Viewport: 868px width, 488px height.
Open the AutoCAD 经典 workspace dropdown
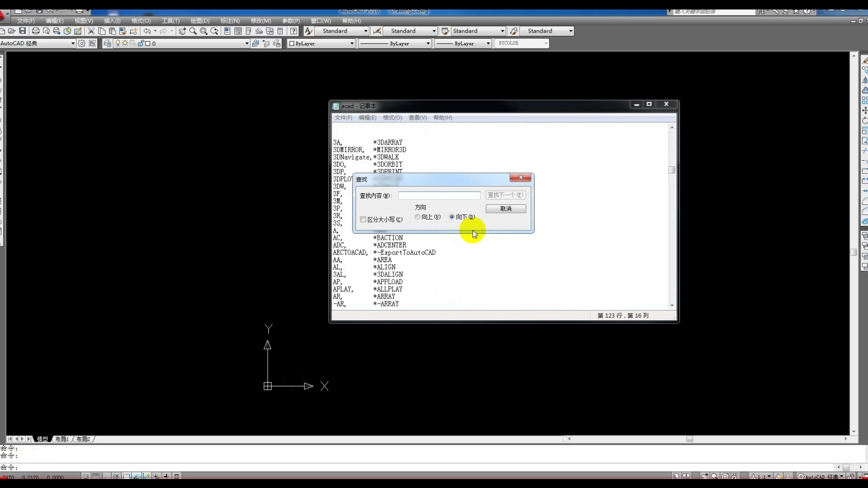(73, 43)
